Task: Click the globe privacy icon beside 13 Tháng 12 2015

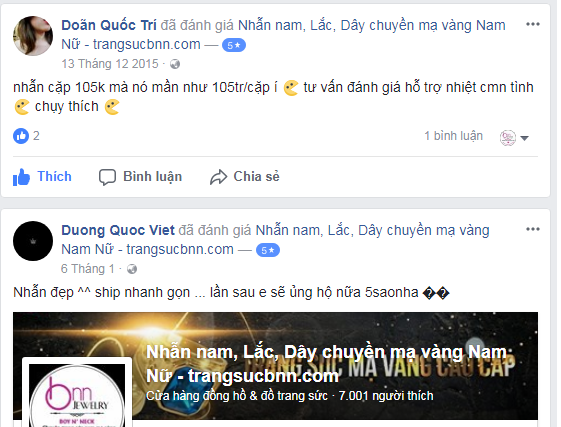Action: click(175, 64)
